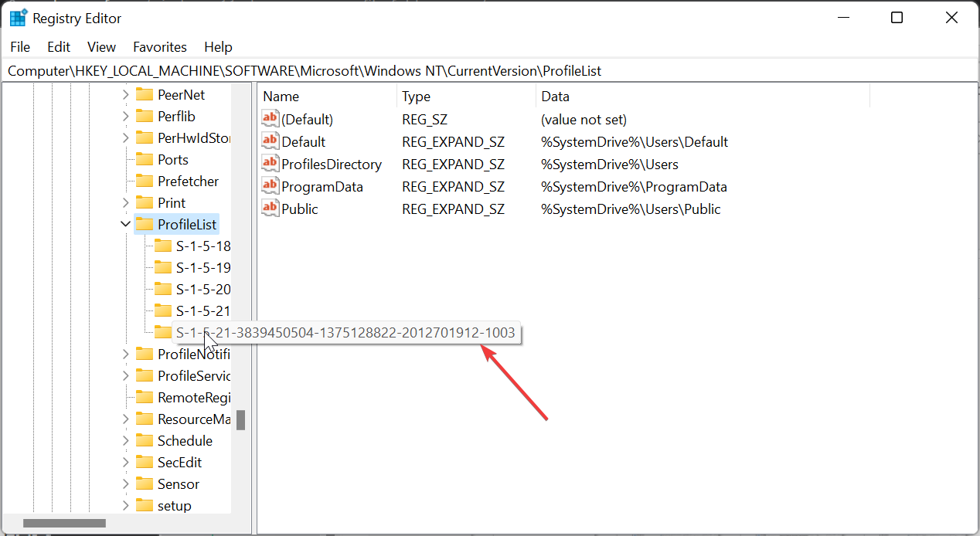Click the ProfilesDirectory value string icon
Viewport: 980px width, 536px height.
click(271, 164)
